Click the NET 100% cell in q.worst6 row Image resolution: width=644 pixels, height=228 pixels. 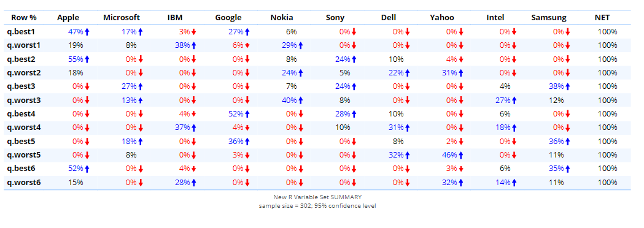(607, 183)
